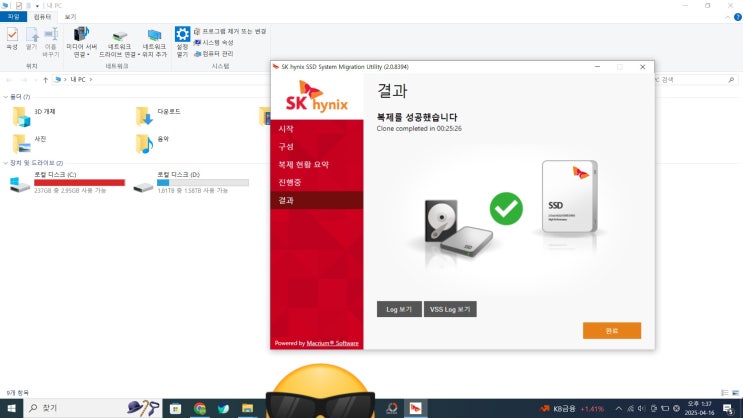Select the 음악 folder
The width and height of the screenshot is (743, 418).
click(x=153, y=143)
